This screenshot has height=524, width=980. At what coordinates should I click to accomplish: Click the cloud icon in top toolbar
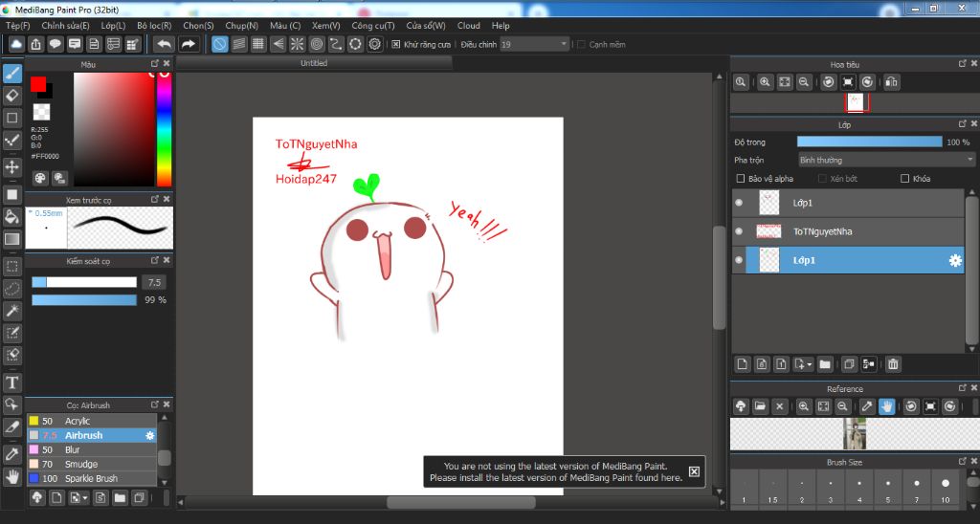(16, 44)
